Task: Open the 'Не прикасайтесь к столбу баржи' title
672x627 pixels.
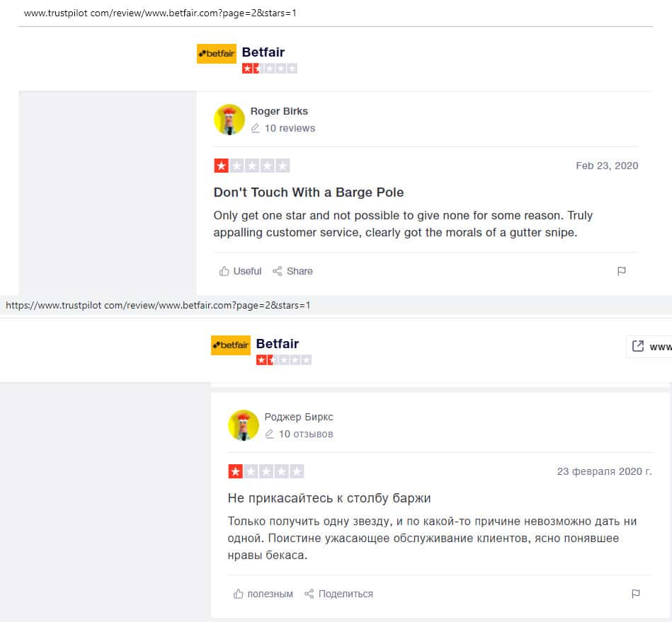Action: (329, 498)
